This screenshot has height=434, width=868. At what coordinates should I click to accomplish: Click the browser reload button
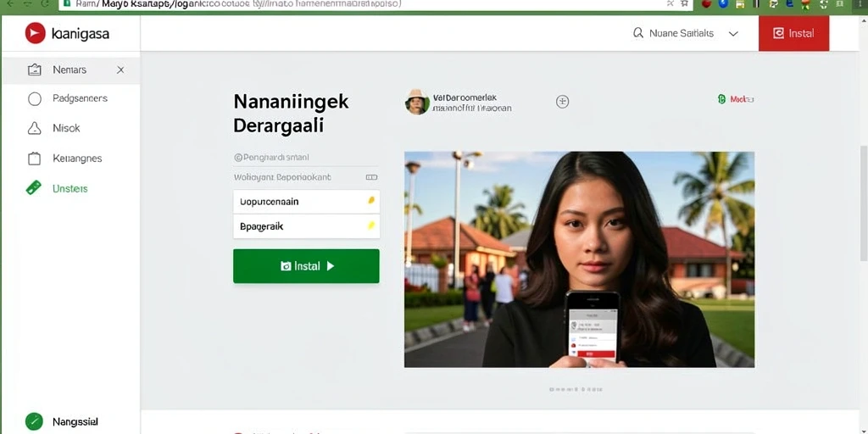click(44, 3)
